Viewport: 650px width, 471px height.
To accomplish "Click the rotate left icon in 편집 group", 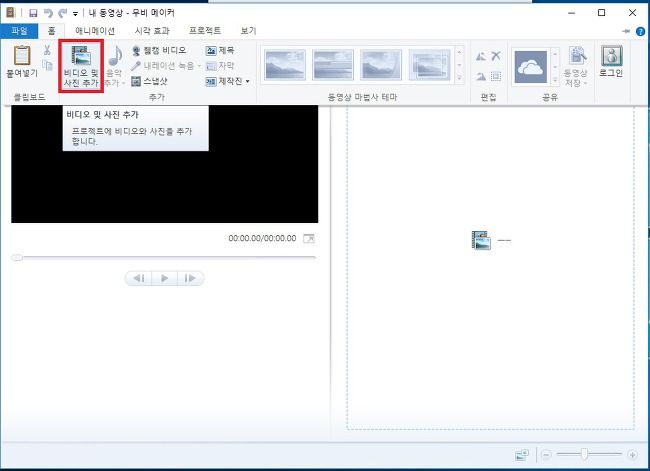I will pos(481,56).
